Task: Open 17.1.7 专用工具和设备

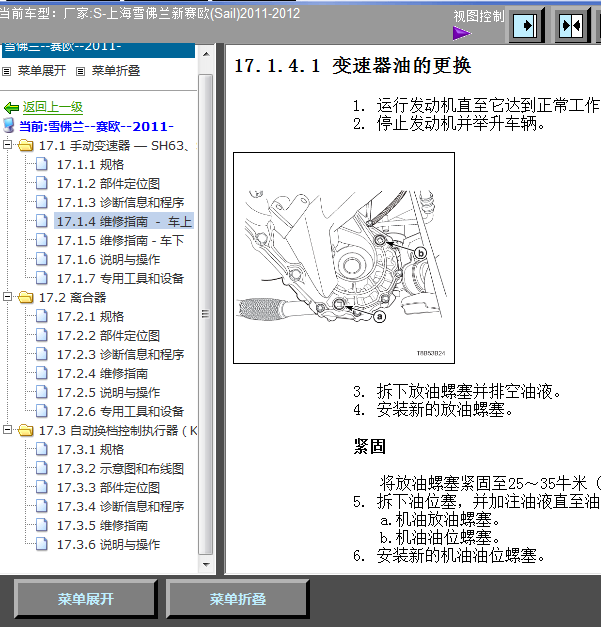Action: (x=120, y=278)
